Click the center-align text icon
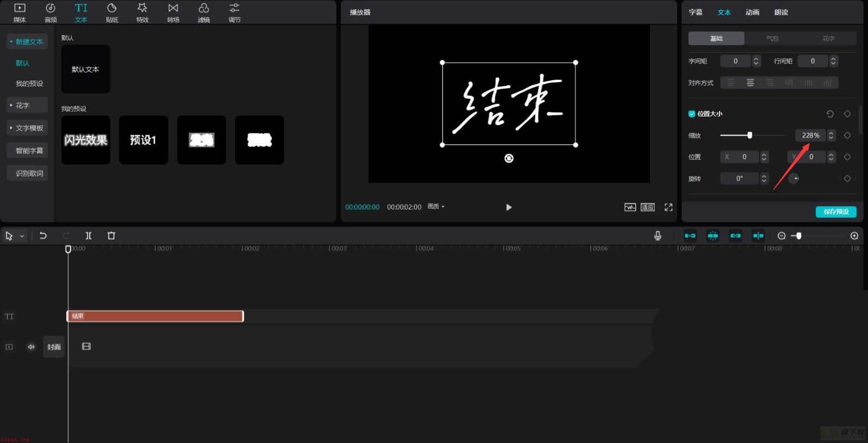The width and height of the screenshot is (868, 443). click(x=750, y=82)
